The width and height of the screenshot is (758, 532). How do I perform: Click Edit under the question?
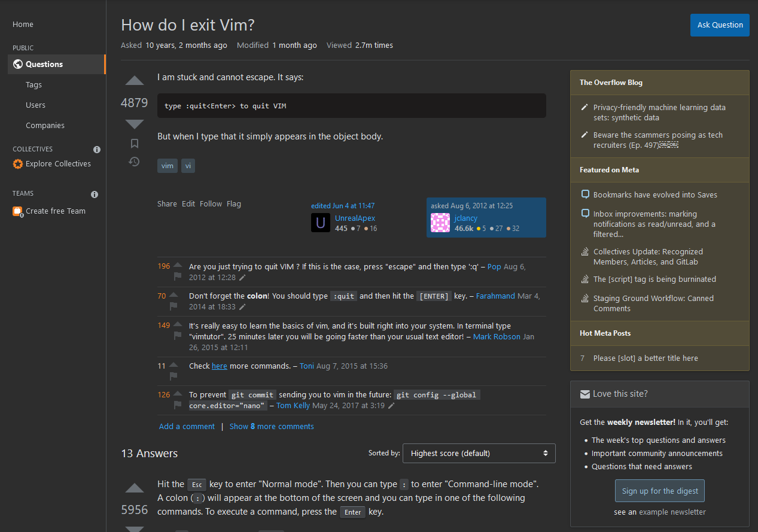[x=188, y=204]
